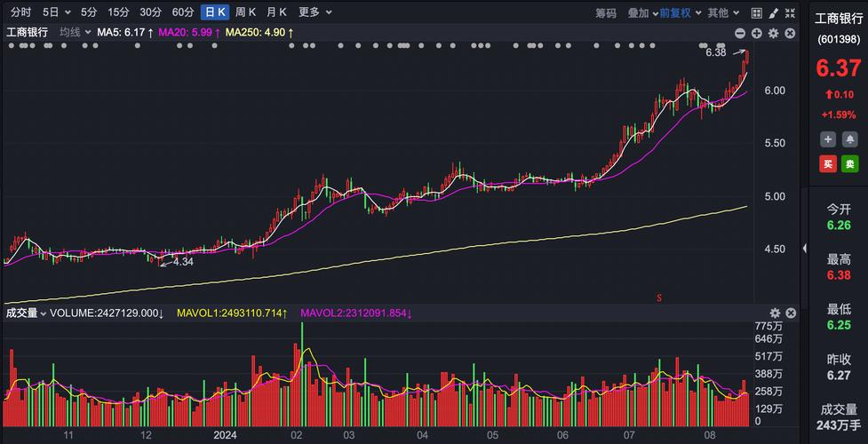Select the 60分 interval tab

tap(183, 12)
